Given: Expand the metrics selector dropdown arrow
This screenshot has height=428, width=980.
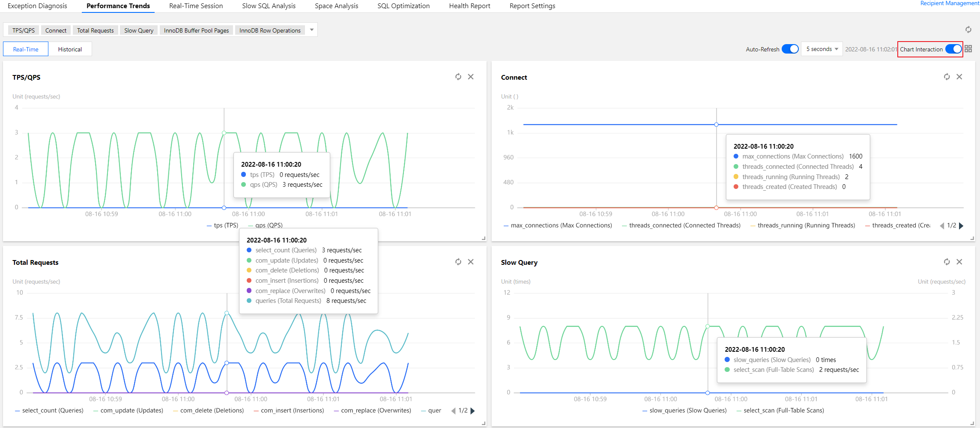Looking at the screenshot, I should (x=312, y=30).
